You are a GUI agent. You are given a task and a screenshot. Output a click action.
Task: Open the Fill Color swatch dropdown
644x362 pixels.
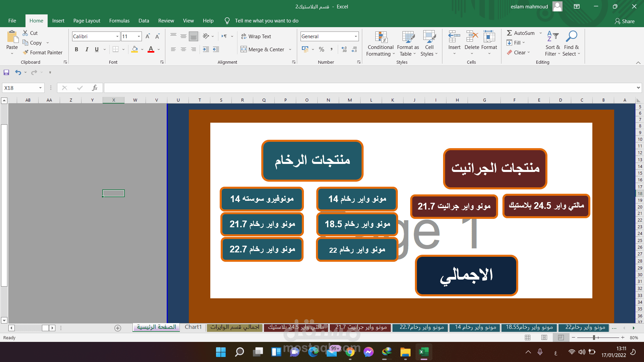[x=142, y=49]
